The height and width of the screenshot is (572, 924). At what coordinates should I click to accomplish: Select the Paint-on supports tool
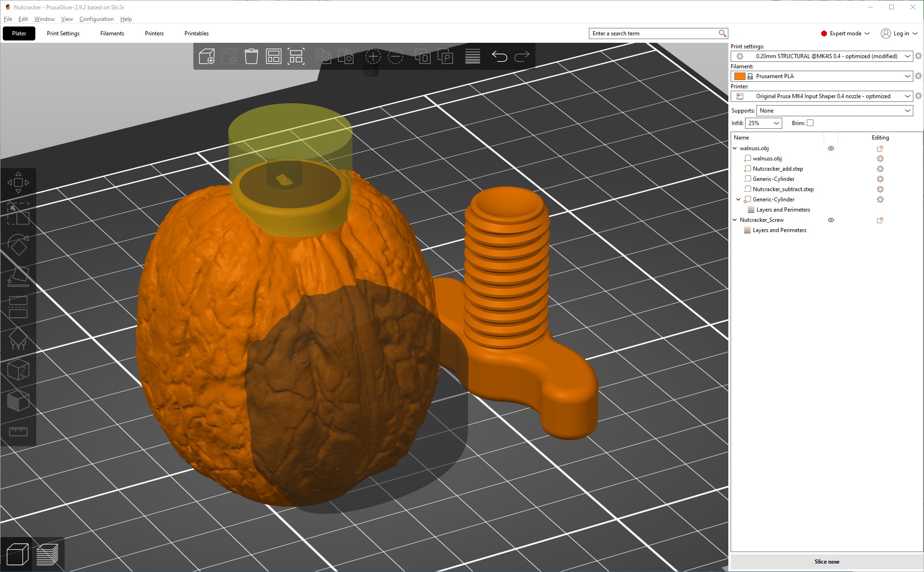coord(18,339)
